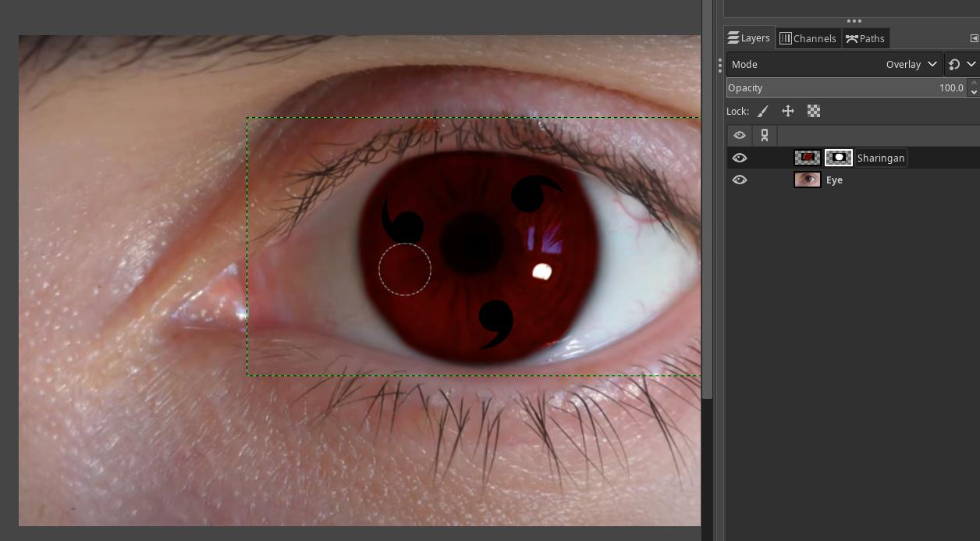Toggle Lock position and size icon
Viewport: 980px width, 541px height.
coord(788,111)
